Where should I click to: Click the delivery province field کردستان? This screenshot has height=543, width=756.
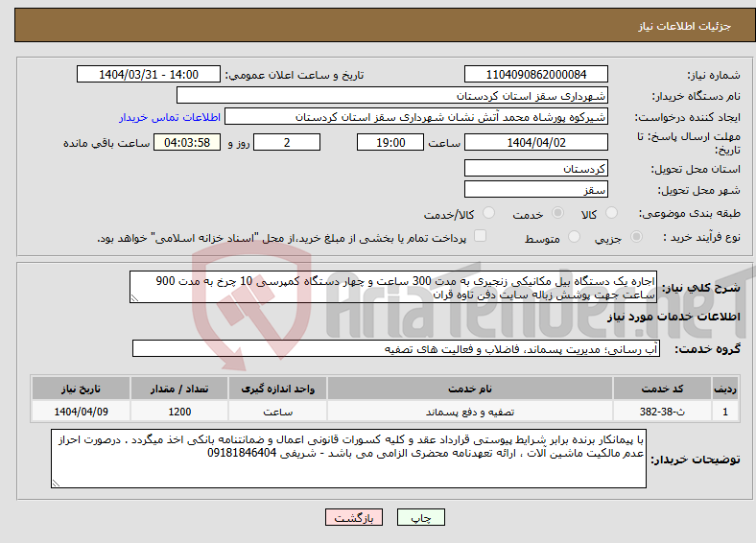coord(535,168)
